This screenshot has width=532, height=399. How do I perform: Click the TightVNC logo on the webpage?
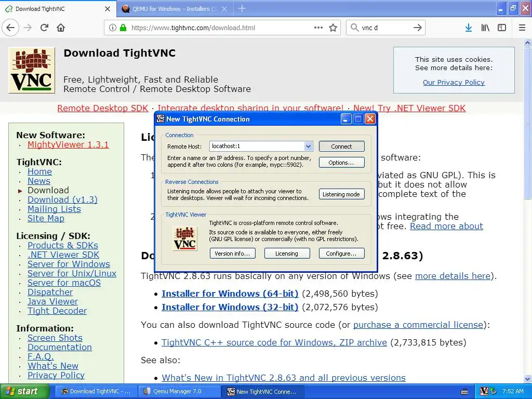(32, 70)
